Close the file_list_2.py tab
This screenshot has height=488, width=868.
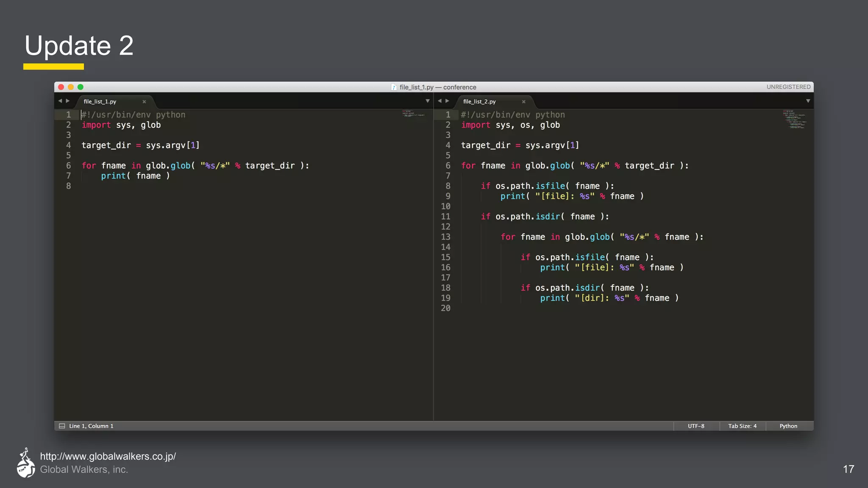click(523, 102)
